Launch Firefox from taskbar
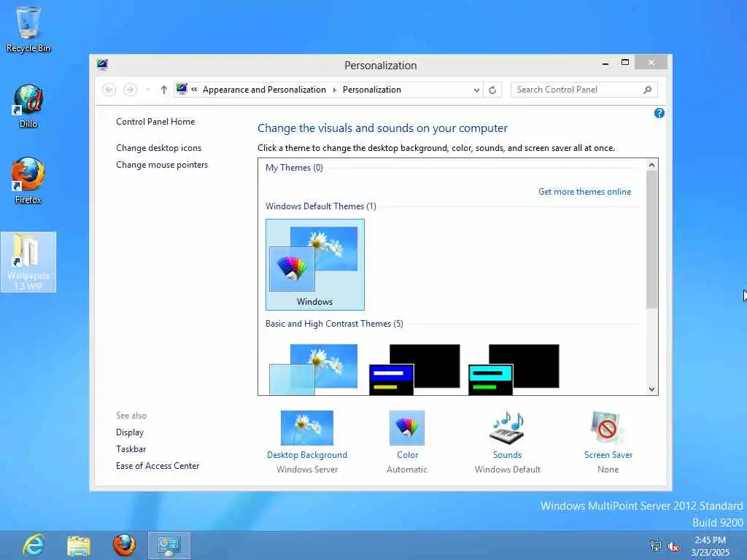Image resolution: width=747 pixels, height=560 pixels. 124,545
